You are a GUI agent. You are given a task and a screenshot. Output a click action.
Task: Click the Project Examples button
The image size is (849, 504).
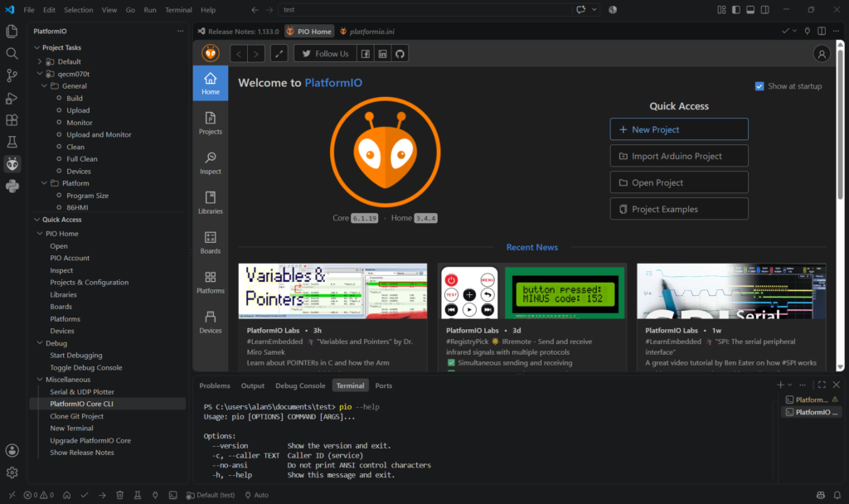click(679, 209)
